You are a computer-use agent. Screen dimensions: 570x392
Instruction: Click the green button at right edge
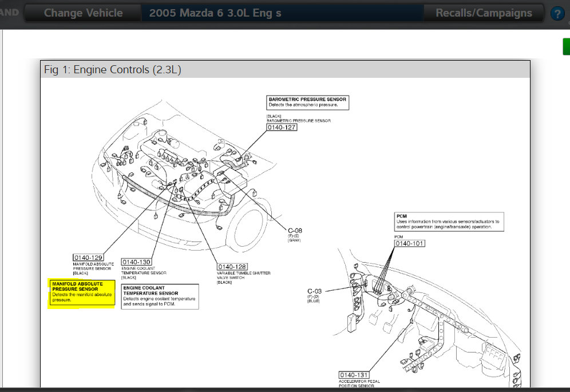[x=567, y=46]
